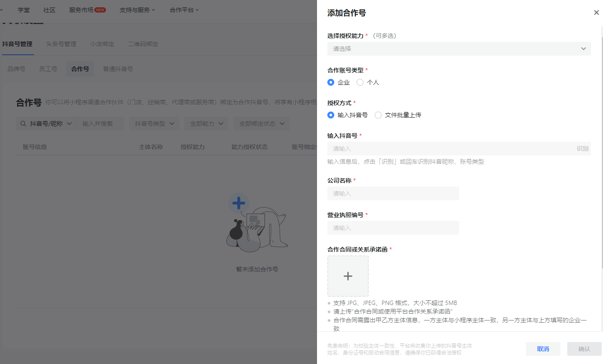Choose 文件批量上传 authorization method
This screenshot has height=364, width=603.
[x=398, y=115]
